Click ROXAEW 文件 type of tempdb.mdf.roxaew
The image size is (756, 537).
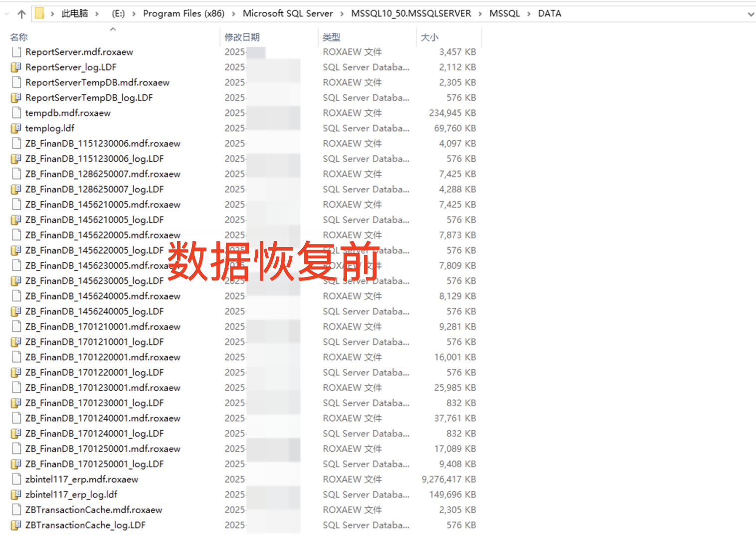(x=352, y=113)
